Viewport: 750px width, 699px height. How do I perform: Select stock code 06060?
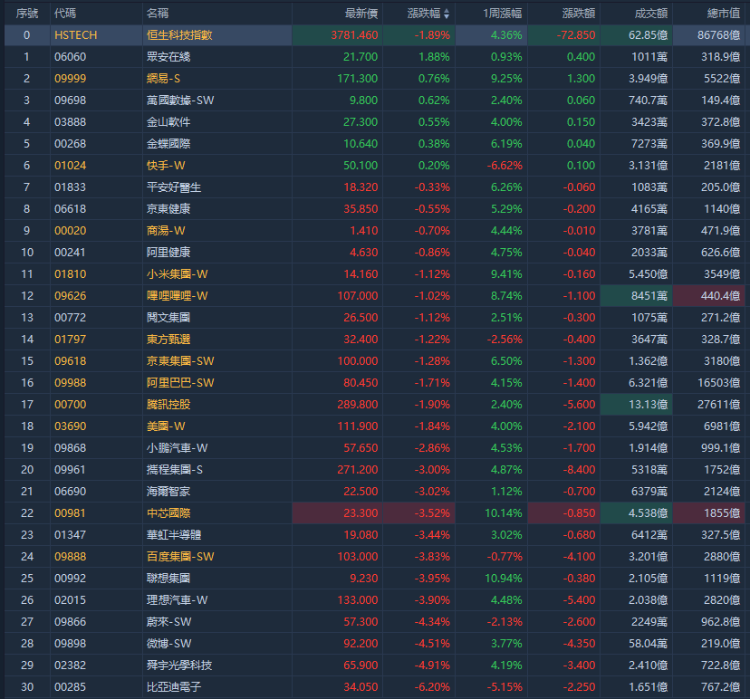70,57
